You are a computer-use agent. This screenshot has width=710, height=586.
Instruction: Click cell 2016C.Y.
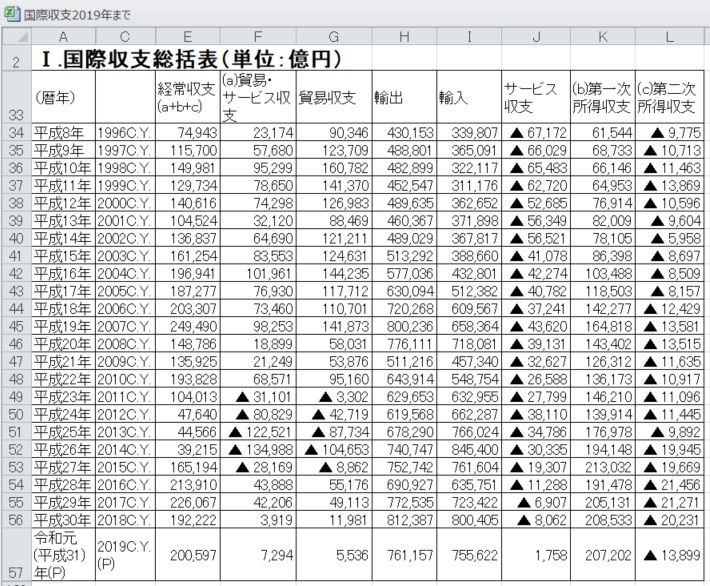[x=125, y=485]
